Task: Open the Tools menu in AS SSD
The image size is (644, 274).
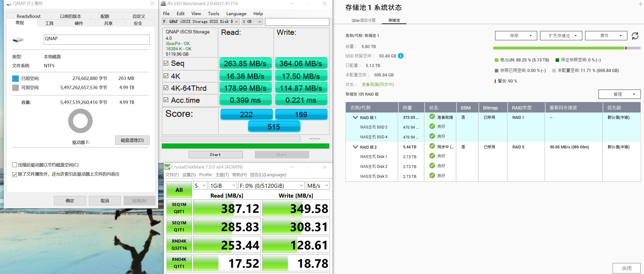Action: 213,14
